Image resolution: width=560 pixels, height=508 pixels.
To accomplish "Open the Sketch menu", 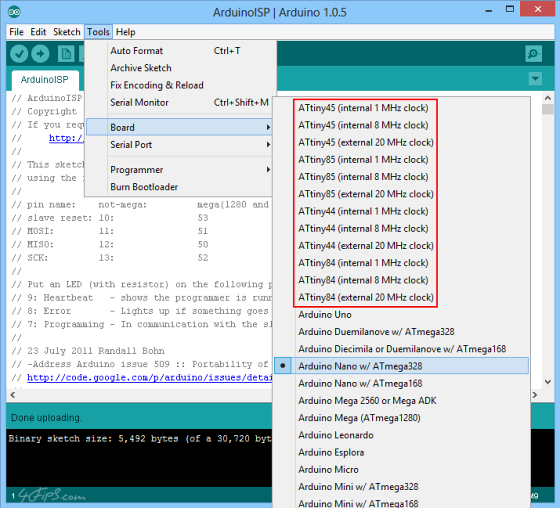I will 66,32.
